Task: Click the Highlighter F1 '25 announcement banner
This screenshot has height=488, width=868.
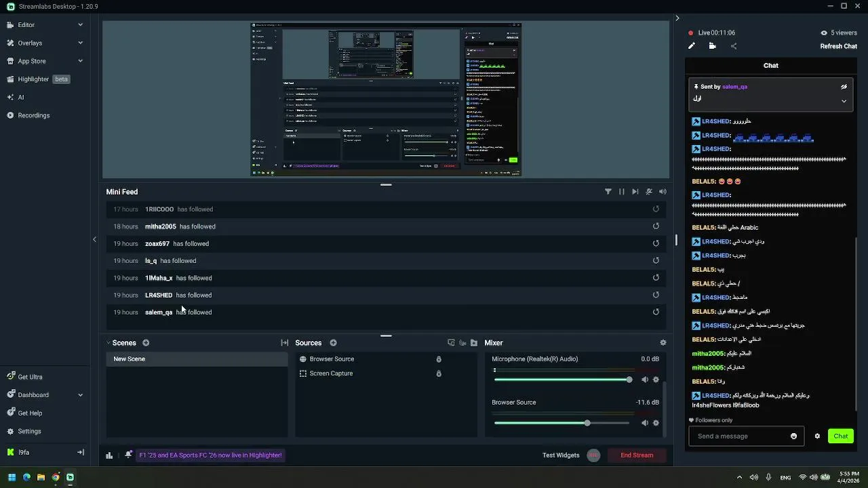Action: pos(210,455)
